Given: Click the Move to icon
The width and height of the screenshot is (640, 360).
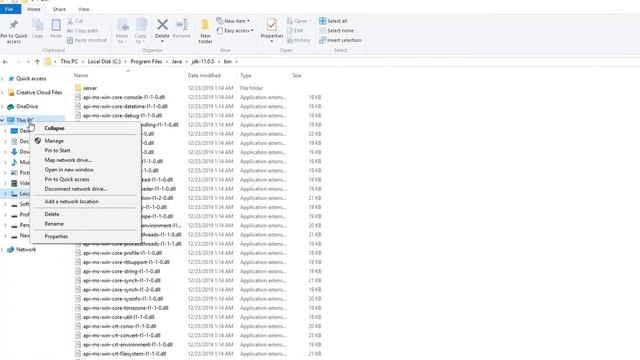Looking at the screenshot, I should tap(122, 25).
